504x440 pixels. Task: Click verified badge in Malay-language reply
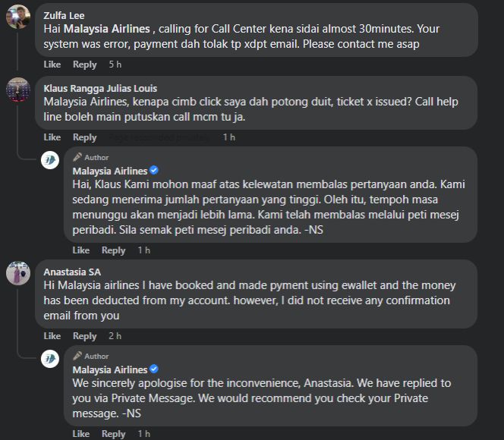point(154,171)
